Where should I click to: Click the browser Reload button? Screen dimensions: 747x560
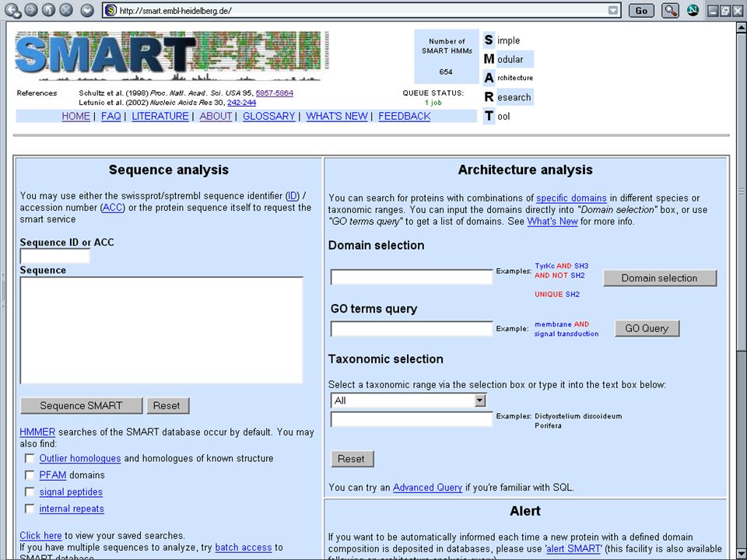(x=48, y=10)
